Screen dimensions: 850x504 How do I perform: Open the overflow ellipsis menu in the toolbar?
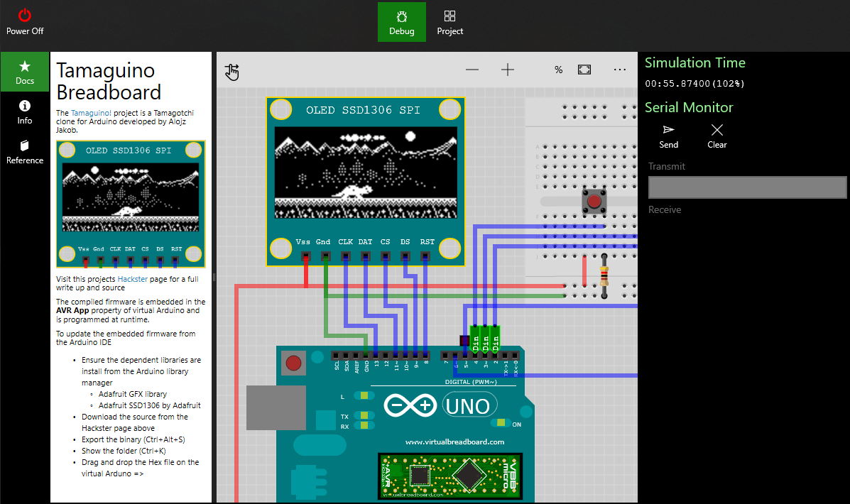pos(619,70)
